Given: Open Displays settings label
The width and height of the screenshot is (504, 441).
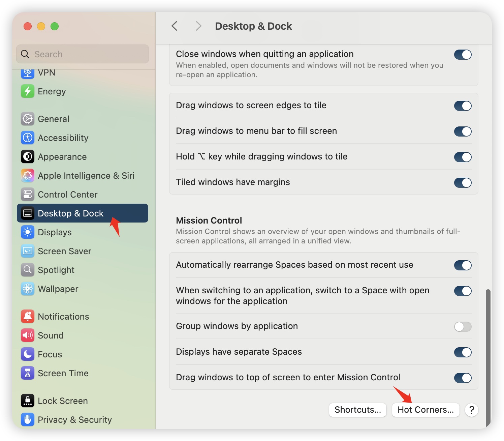Looking at the screenshot, I should (55, 232).
